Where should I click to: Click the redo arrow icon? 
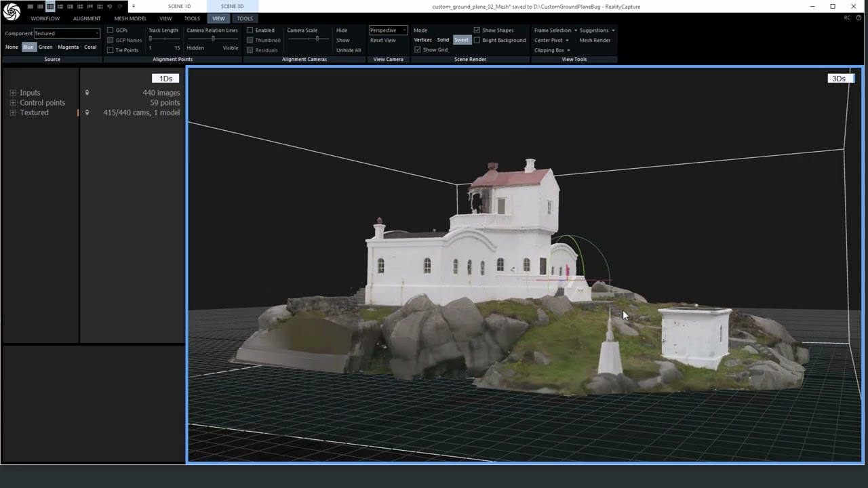(120, 6)
